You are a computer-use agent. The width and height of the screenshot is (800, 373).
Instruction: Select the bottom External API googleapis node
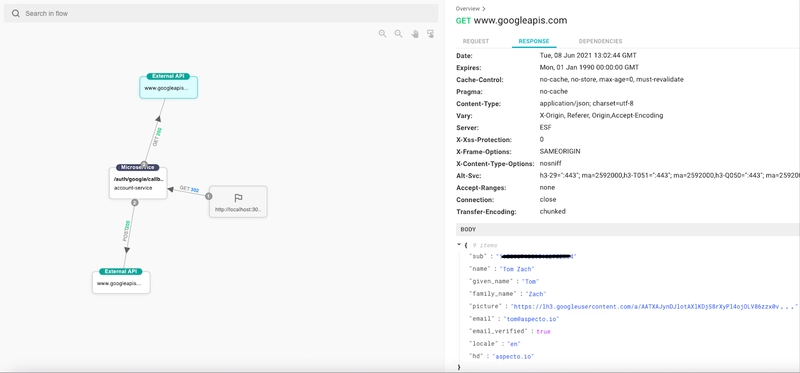pos(121,281)
